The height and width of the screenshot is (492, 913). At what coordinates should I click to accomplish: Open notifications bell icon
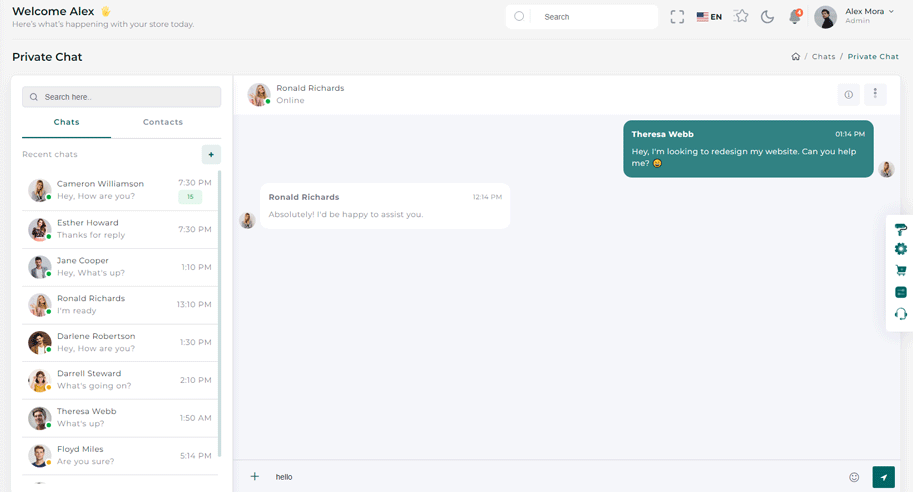click(x=795, y=17)
